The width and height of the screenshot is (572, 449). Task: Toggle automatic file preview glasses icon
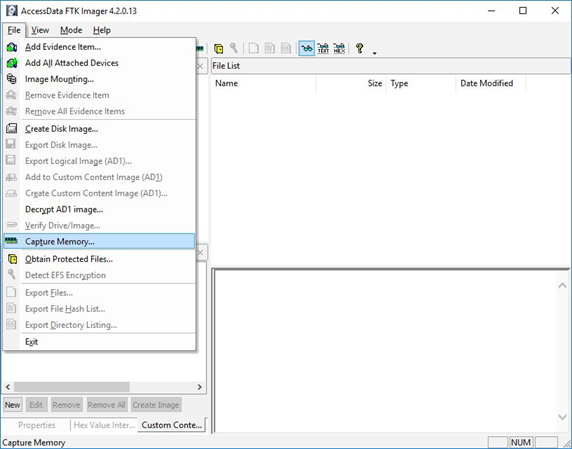coord(306,48)
